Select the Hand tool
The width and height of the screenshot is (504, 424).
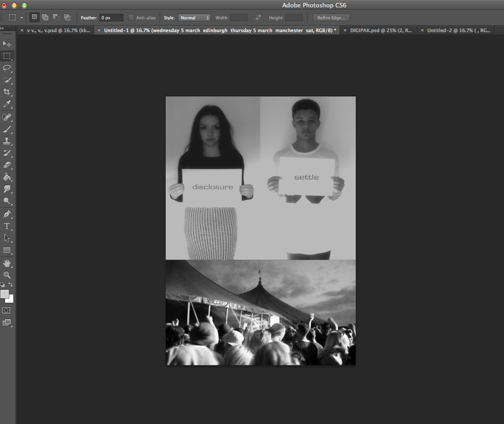point(7,264)
